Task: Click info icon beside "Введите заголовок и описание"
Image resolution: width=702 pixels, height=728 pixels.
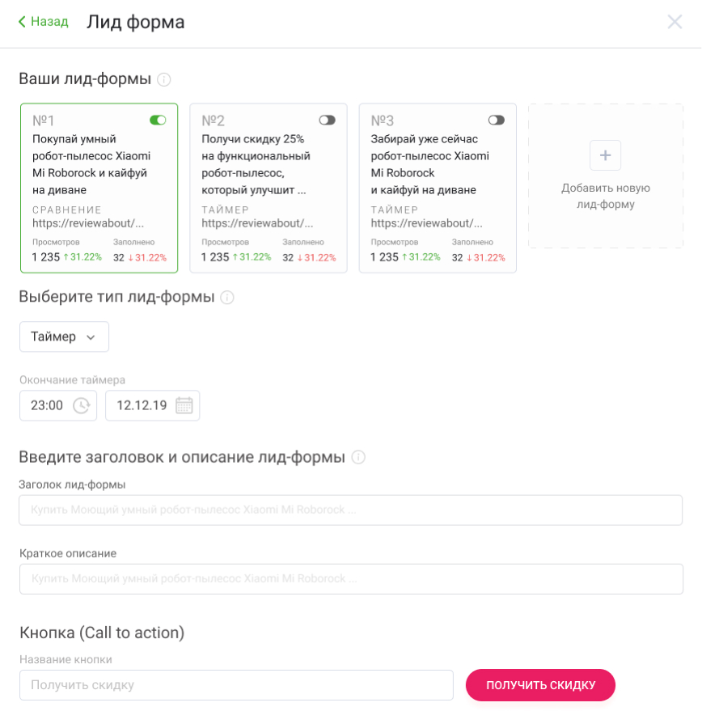Action: tap(358, 457)
